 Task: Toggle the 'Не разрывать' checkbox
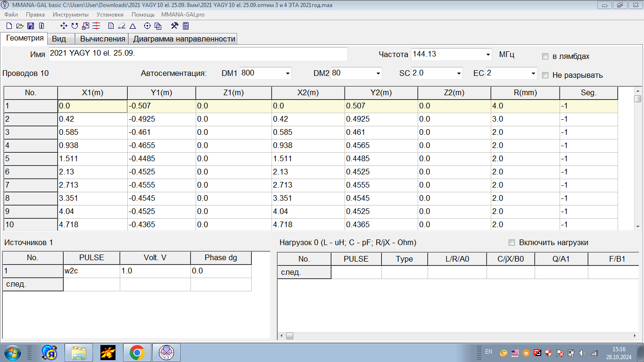[545, 75]
